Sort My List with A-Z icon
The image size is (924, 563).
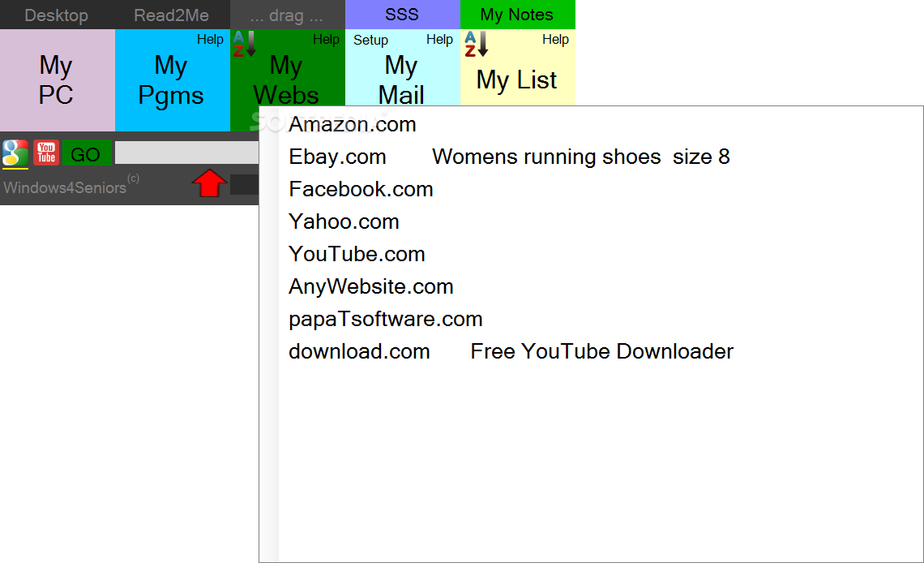[x=476, y=44]
